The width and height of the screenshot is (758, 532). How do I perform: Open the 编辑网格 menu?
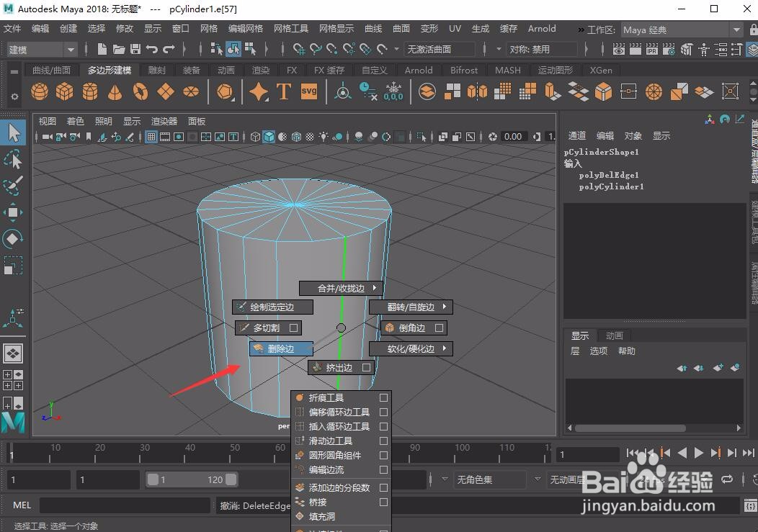coord(246,29)
